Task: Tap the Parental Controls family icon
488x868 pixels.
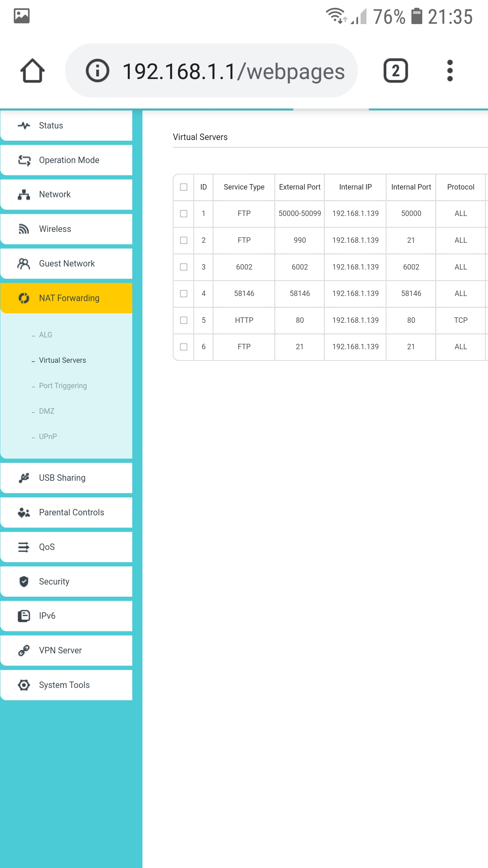Action: [x=24, y=512]
